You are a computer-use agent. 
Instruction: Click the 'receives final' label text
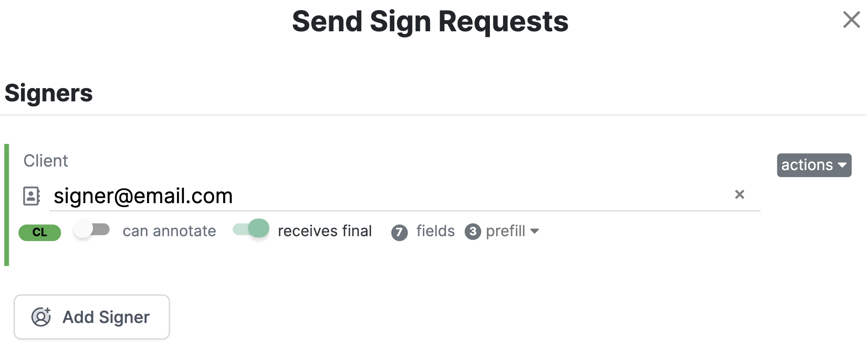[325, 231]
